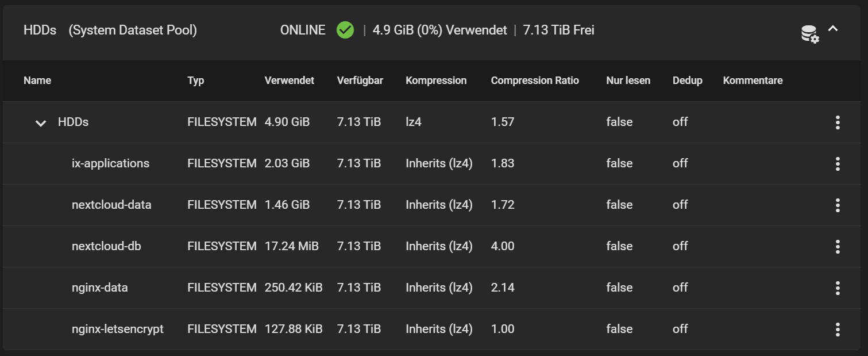Open pool settings gear icon for HDDs
The width and height of the screenshot is (868, 356).
[810, 34]
